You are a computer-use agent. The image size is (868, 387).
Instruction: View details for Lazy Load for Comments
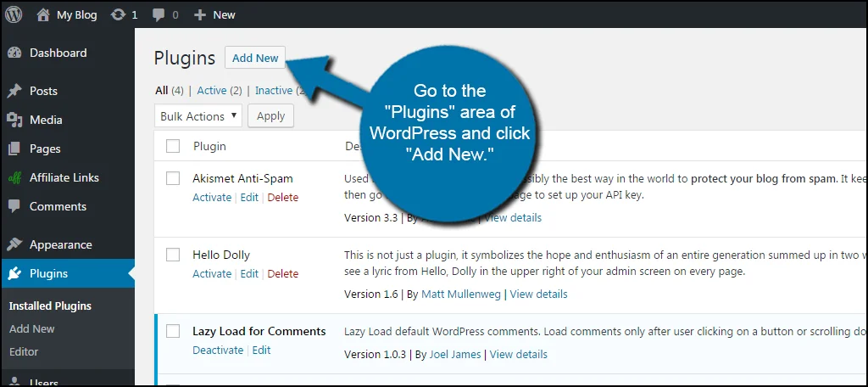pos(519,354)
